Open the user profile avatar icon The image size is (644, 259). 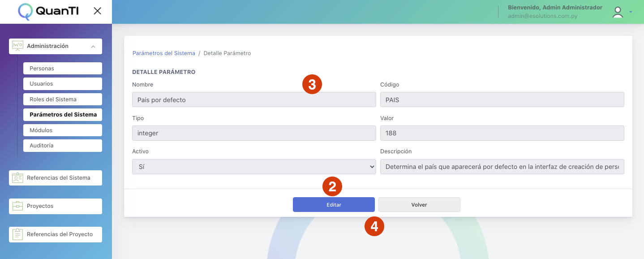[618, 13]
